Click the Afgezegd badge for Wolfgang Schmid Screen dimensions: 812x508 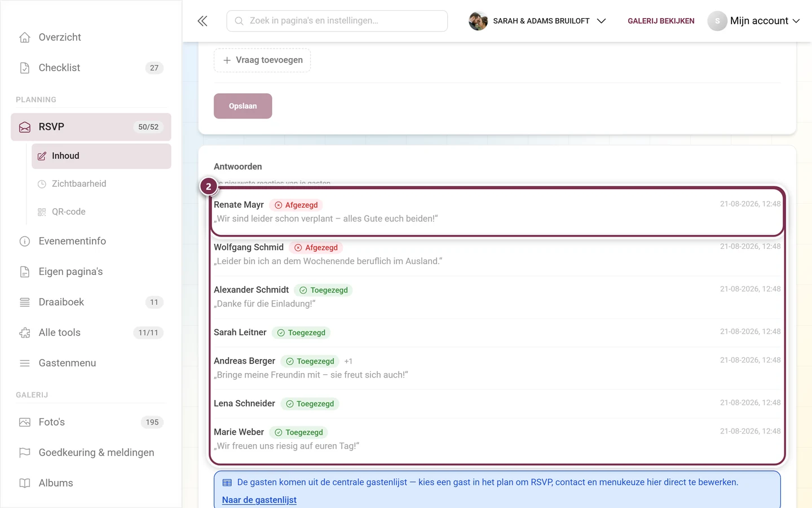(316, 248)
